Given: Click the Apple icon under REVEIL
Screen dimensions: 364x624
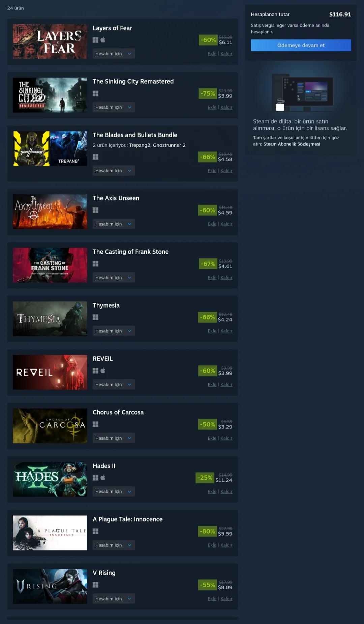Looking at the screenshot, I should click(x=103, y=370).
